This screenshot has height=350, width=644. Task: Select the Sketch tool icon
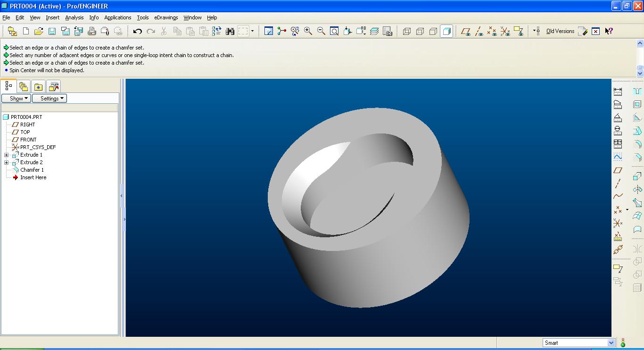click(x=618, y=157)
